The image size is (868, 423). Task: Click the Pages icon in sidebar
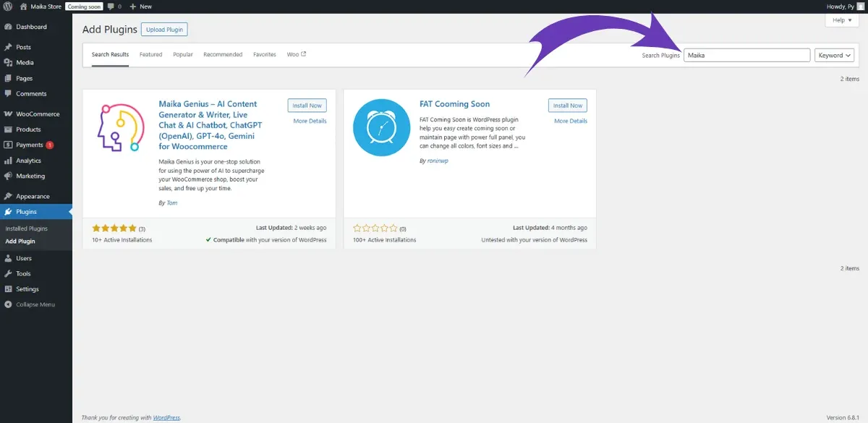[x=8, y=78]
